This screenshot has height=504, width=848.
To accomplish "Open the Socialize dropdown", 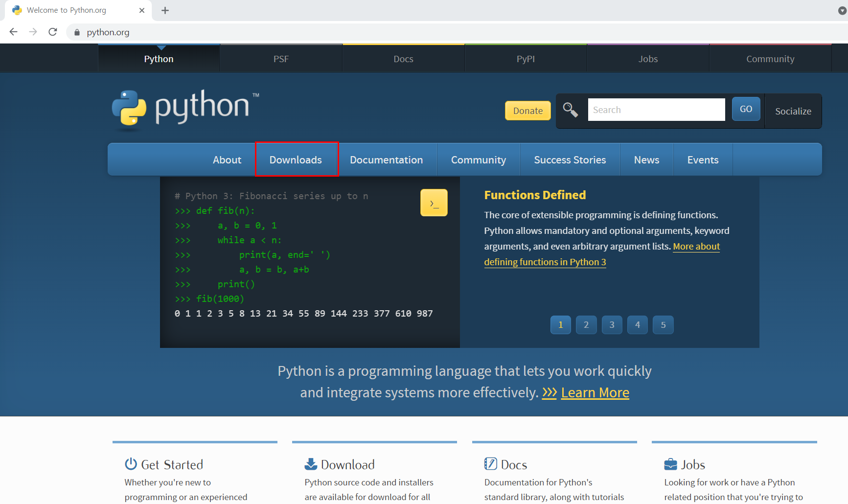I will click(793, 111).
